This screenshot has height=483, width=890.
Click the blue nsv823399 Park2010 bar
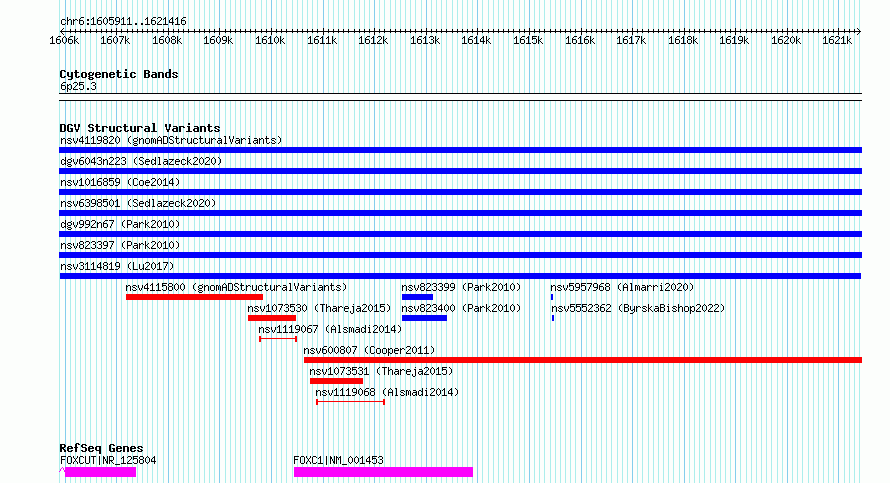click(417, 297)
